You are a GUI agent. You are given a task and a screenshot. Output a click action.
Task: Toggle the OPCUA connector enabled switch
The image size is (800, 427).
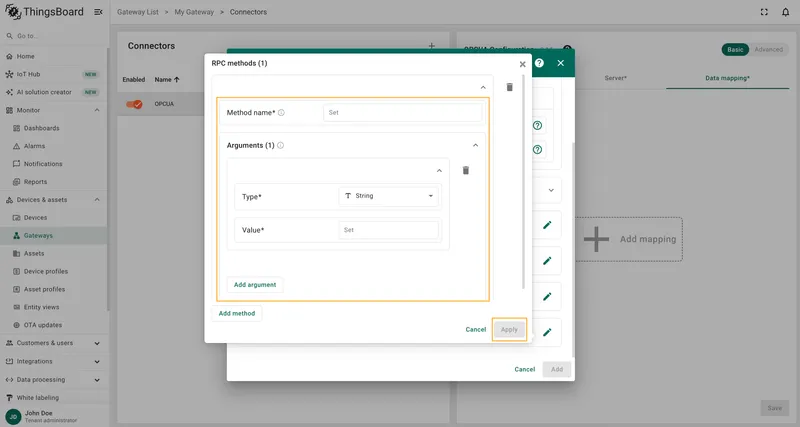[134, 104]
